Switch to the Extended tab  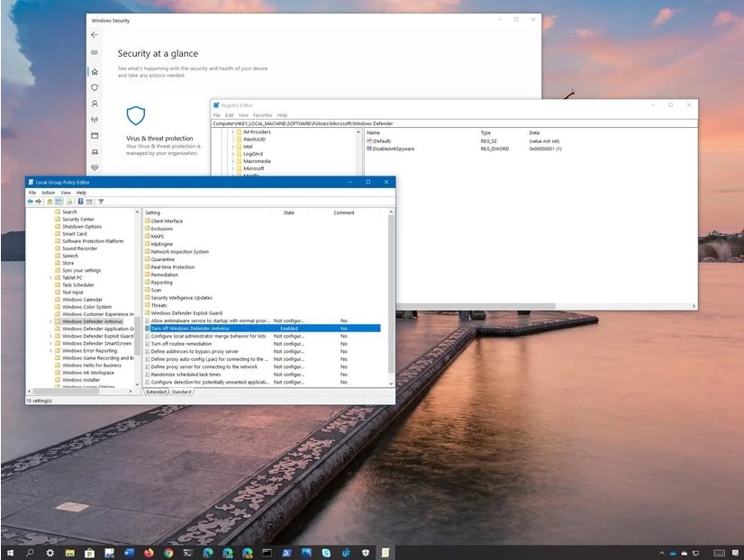pos(157,392)
